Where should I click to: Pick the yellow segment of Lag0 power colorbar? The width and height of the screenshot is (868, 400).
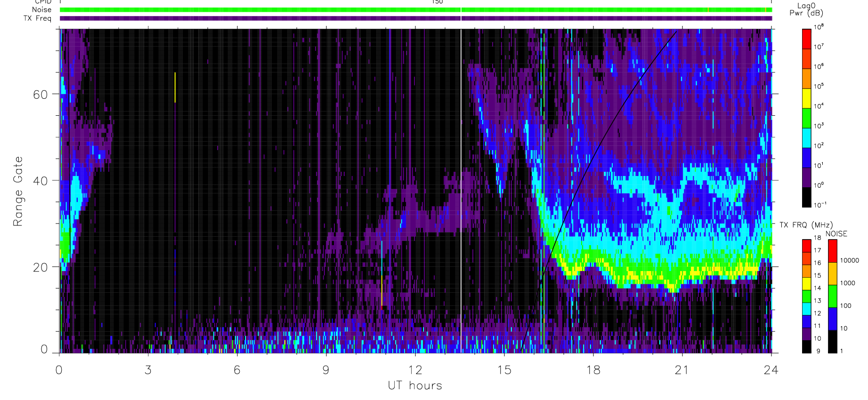tap(806, 98)
